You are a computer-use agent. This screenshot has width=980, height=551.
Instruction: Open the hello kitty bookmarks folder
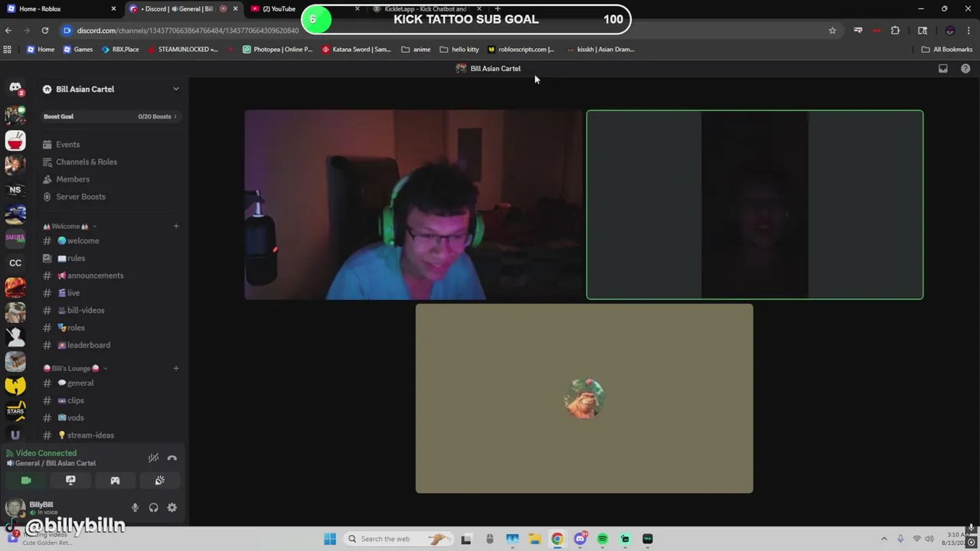coord(459,49)
